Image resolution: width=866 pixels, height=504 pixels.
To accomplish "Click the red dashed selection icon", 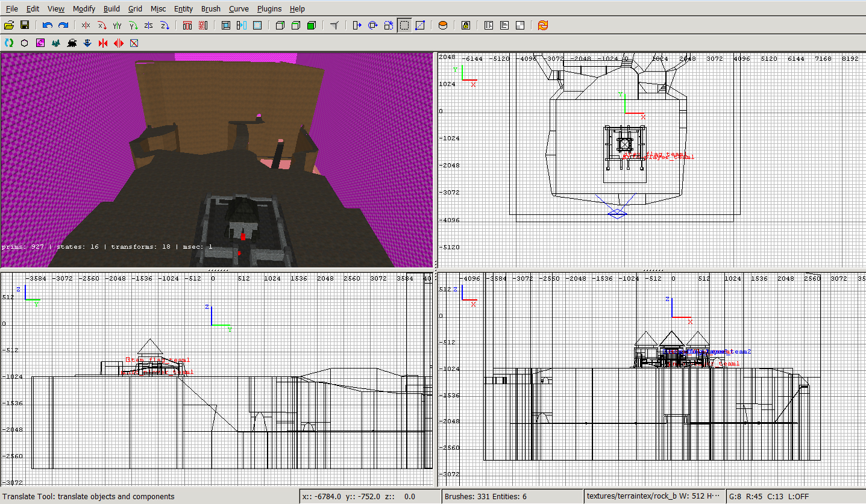I will (x=202, y=25).
